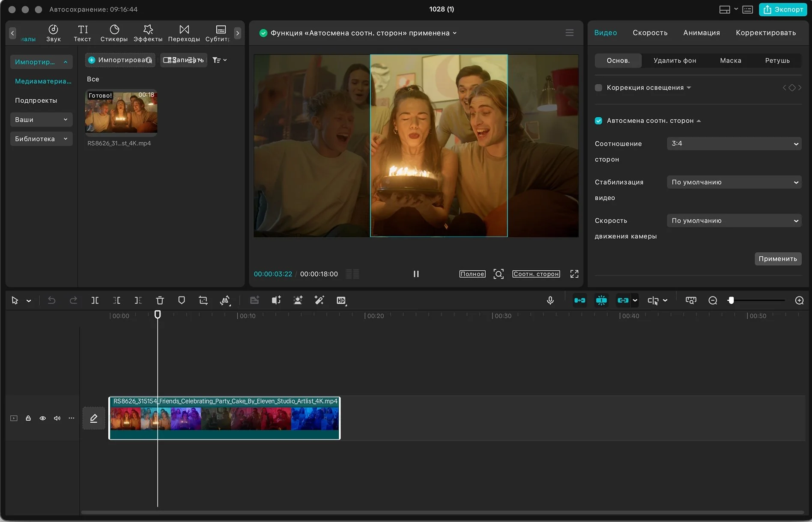The width and height of the screenshot is (812, 522).
Task: Switch to the Animation tab
Action: pyautogui.click(x=701, y=33)
